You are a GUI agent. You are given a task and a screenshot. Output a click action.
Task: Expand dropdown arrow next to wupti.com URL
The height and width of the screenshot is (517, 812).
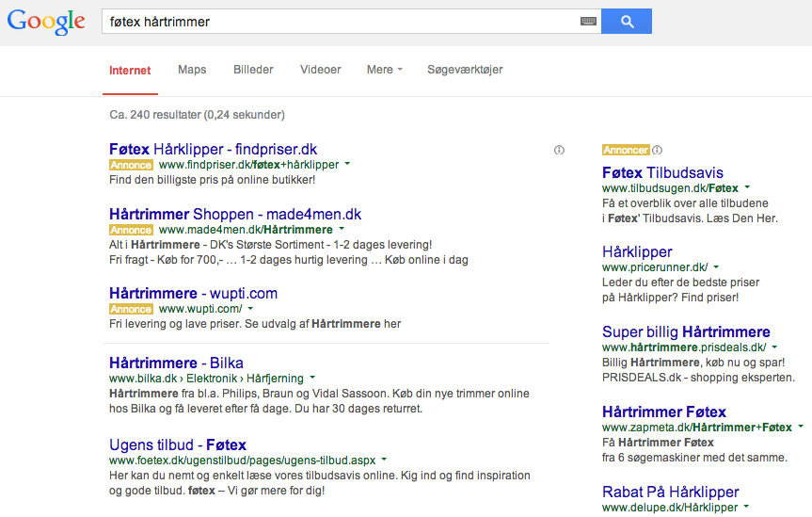click(250, 308)
